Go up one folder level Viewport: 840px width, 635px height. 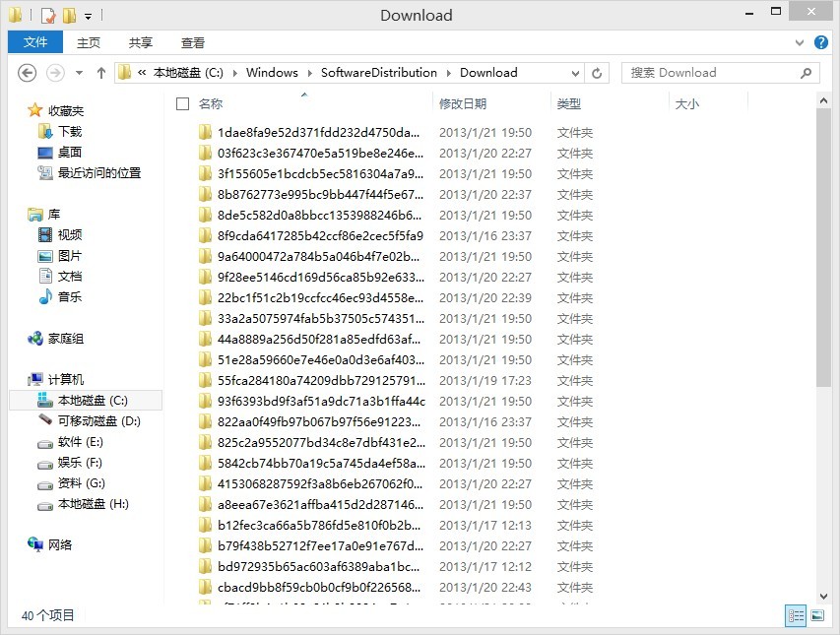(x=101, y=73)
